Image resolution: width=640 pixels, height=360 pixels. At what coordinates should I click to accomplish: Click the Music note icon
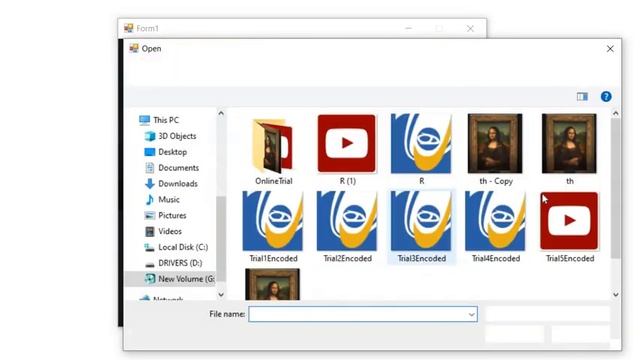click(150, 200)
